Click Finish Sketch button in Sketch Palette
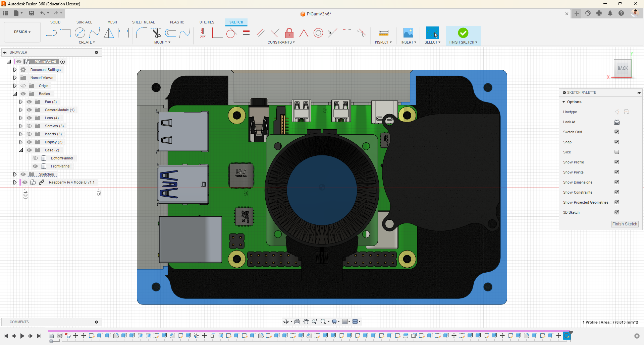 coord(625,224)
